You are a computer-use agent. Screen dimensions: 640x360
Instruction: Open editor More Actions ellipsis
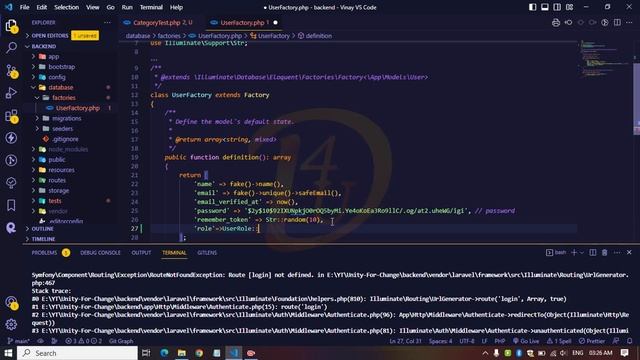[629, 23]
